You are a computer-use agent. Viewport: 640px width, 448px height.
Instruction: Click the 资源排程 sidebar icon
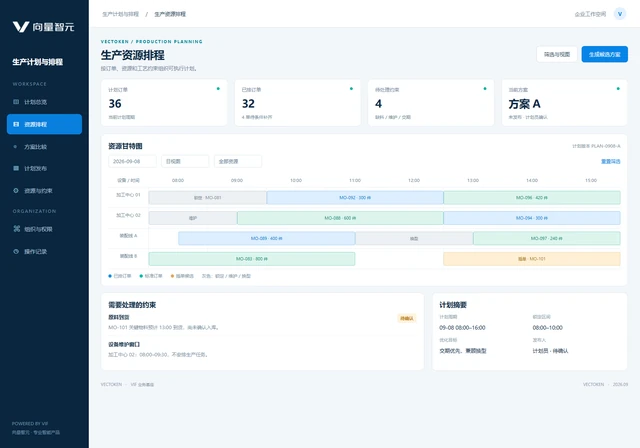pos(16,124)
